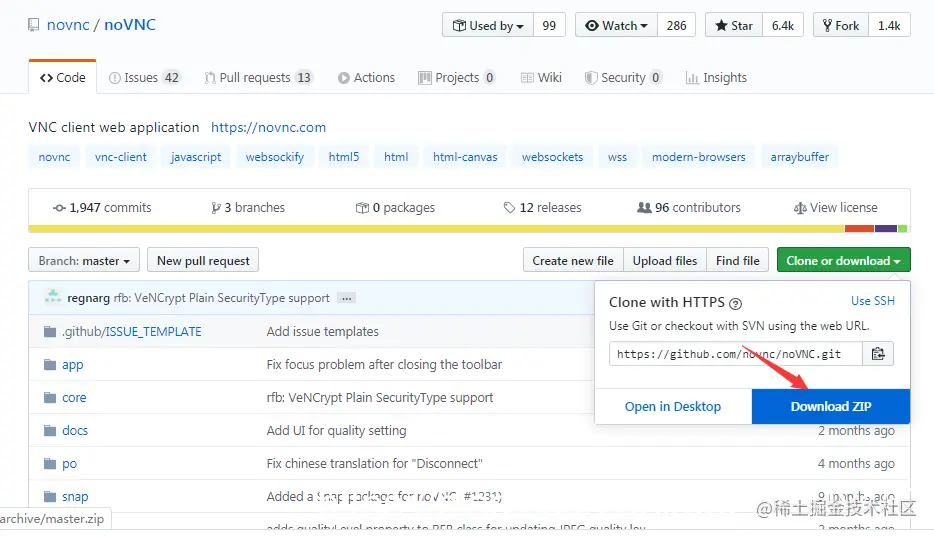This screenshot has height=536, width=934.
Task: Expand the Used by dropdown
Action: click(x=488, y=26)
